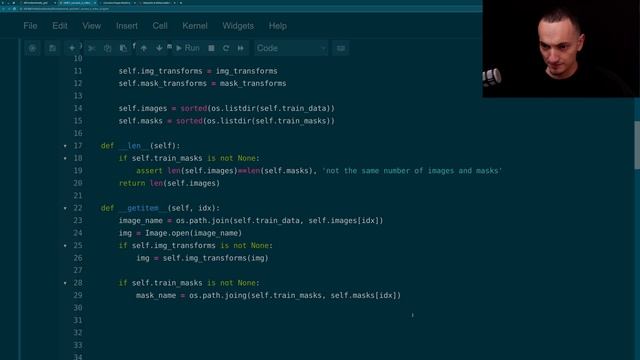Cut selected cells with scissors icon

tap(91, 48)
